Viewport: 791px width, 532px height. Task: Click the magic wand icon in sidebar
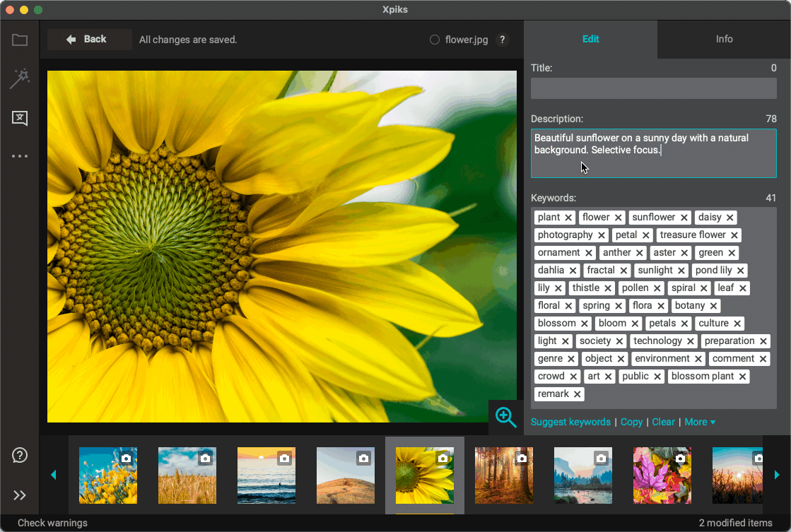20,78
